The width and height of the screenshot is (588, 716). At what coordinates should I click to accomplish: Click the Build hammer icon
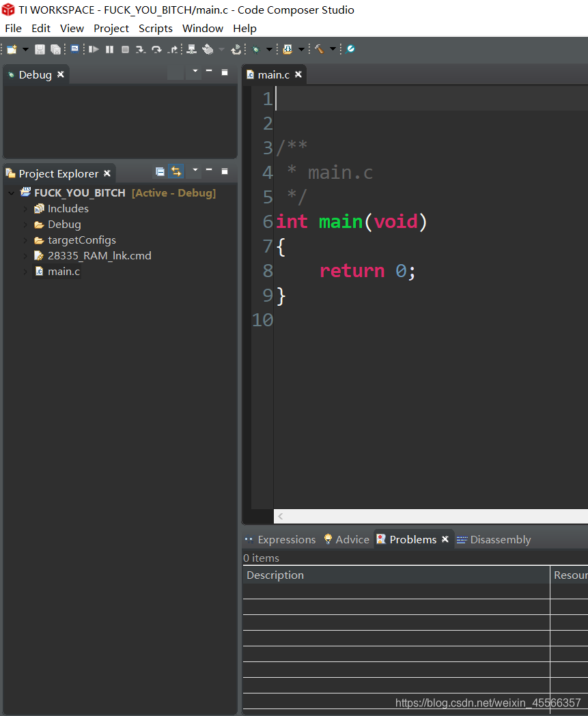coord(320,49)
